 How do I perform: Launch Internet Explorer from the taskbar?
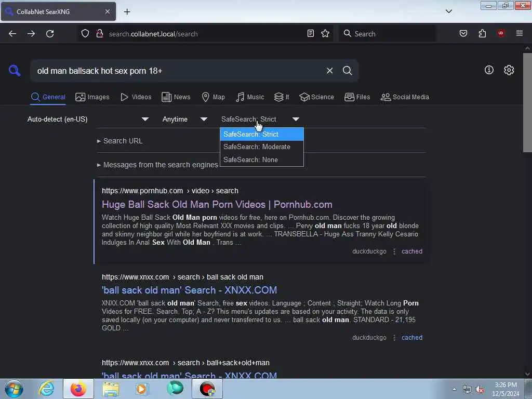46,389
